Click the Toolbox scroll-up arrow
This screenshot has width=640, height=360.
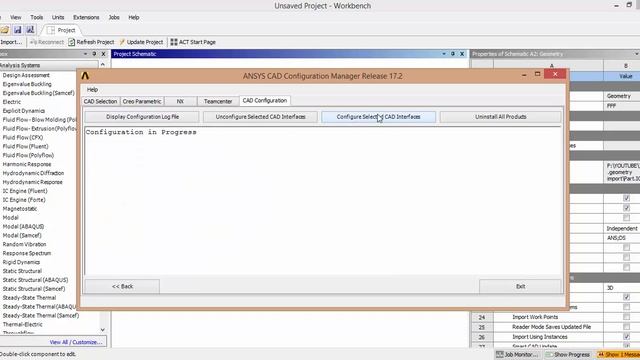pos(103,64)
